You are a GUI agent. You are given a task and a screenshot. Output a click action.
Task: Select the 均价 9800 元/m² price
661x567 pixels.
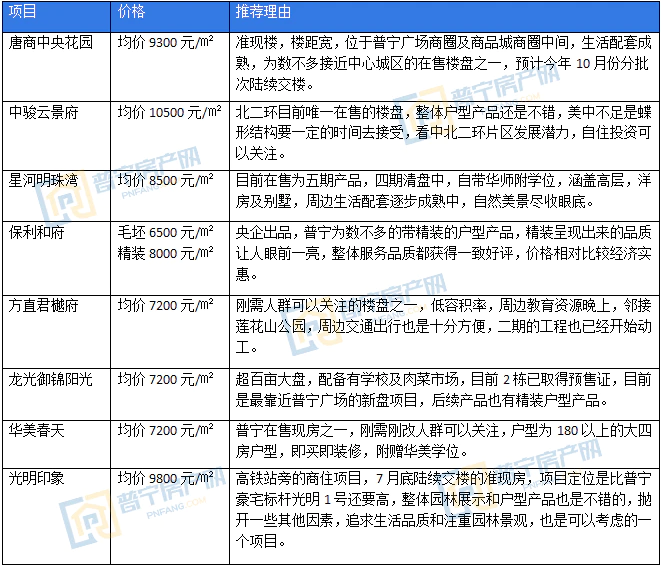(x=166, y=477)
